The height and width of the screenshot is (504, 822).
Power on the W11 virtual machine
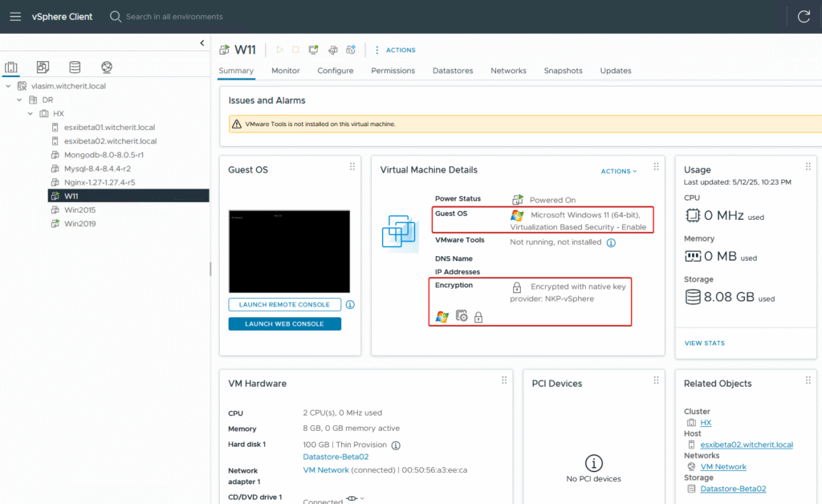point(279,50)
